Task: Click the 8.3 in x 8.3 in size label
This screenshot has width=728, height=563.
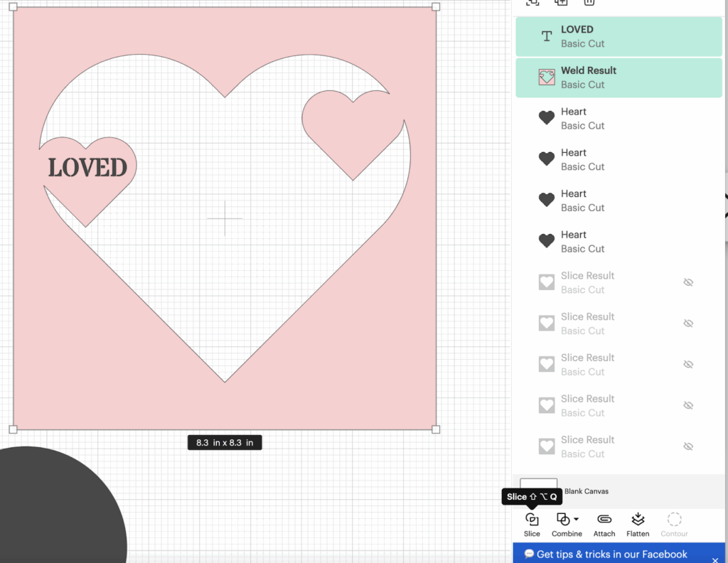Action: click(x=225, y=442)
